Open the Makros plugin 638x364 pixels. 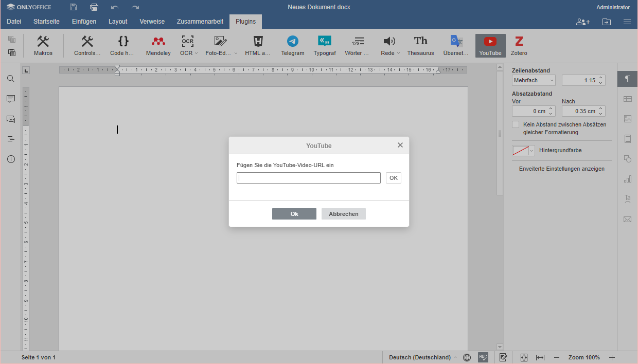[43, 45]
